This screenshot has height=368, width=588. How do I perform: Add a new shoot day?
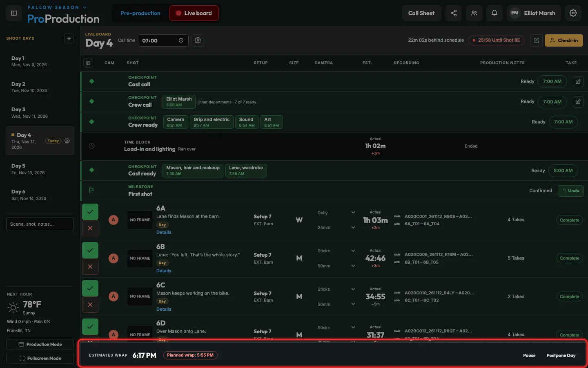point(69,38)
